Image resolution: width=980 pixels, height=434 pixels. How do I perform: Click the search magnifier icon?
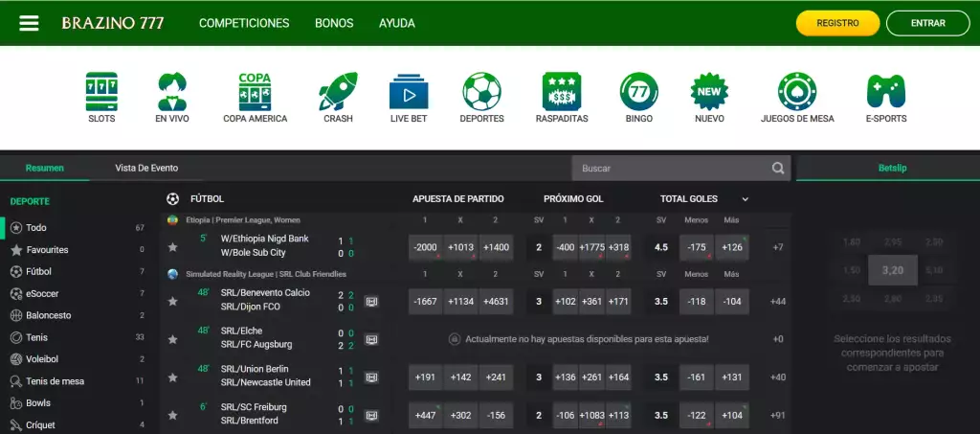tap(778, 169)
